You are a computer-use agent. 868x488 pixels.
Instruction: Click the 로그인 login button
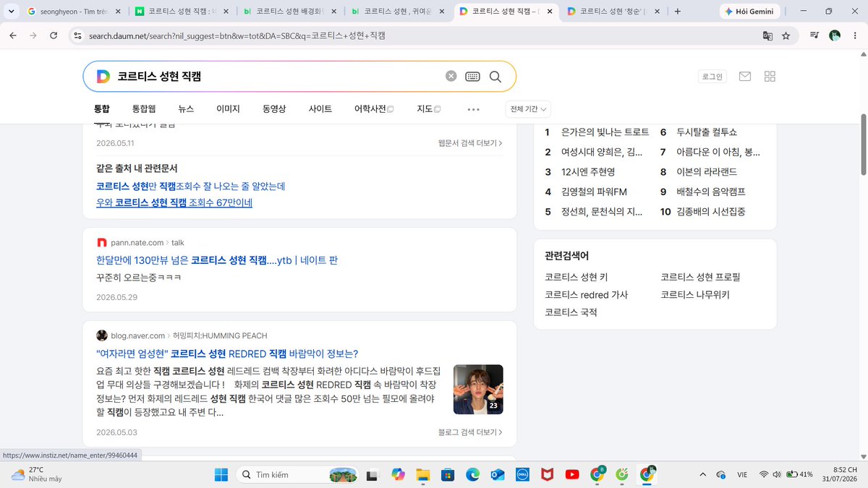coord(712,77)
